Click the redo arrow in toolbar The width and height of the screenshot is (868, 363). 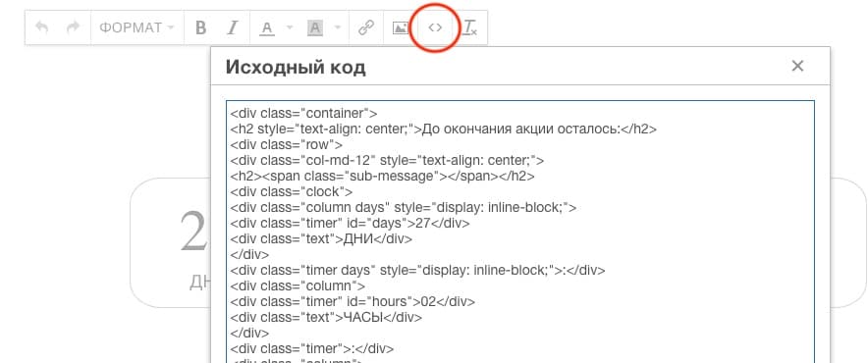(x=73, y=27)
